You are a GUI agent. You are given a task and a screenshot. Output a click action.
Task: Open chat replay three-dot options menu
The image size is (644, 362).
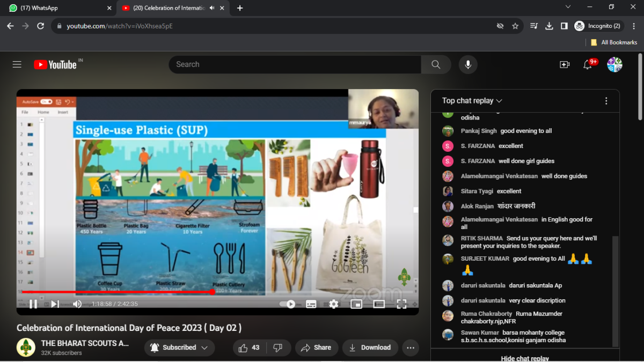tap(606, 101)
